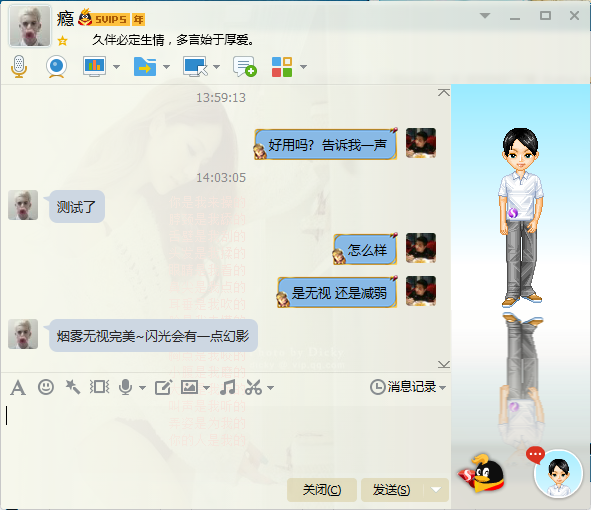Image resolution: width=591 pixels, height=510 pixels.
Task: Click the timestamp 13:59:13
Action: 221,98
